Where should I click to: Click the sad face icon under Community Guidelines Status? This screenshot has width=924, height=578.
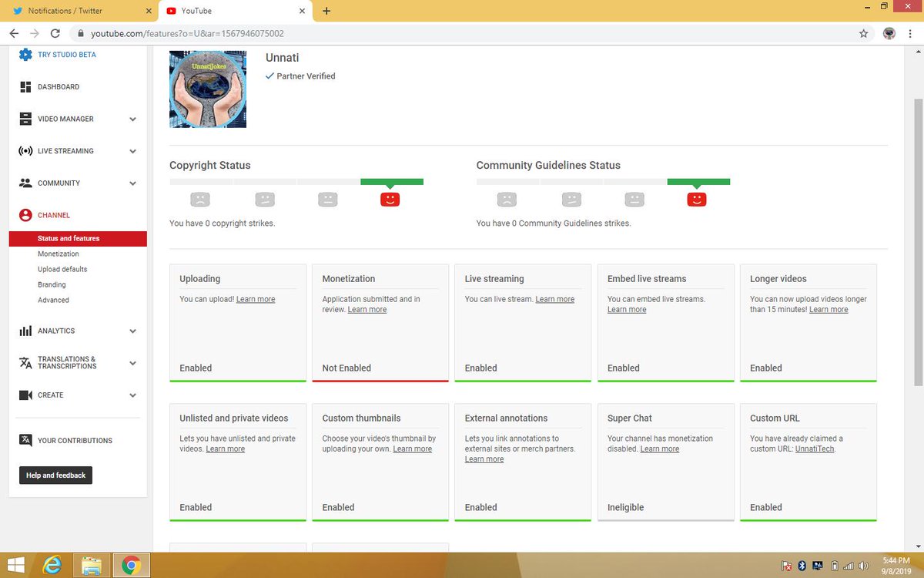click(x=507, y=199)
